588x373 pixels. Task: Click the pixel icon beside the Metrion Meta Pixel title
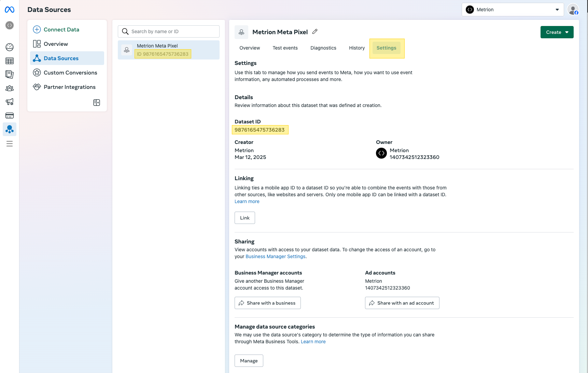pos(241,32)
